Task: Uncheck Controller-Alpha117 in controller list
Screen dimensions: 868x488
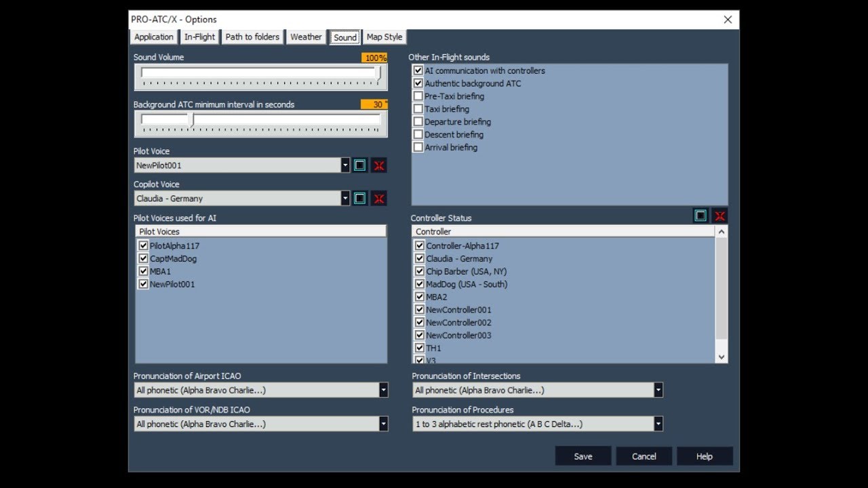Action: (x=420, y=246)
